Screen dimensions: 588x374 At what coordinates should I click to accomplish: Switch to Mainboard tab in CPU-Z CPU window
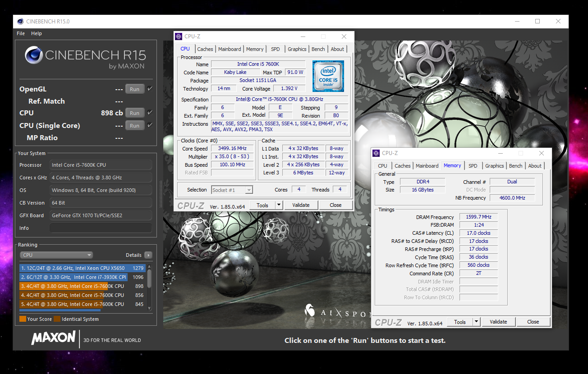pyautogui.click(x=230, y=49)
